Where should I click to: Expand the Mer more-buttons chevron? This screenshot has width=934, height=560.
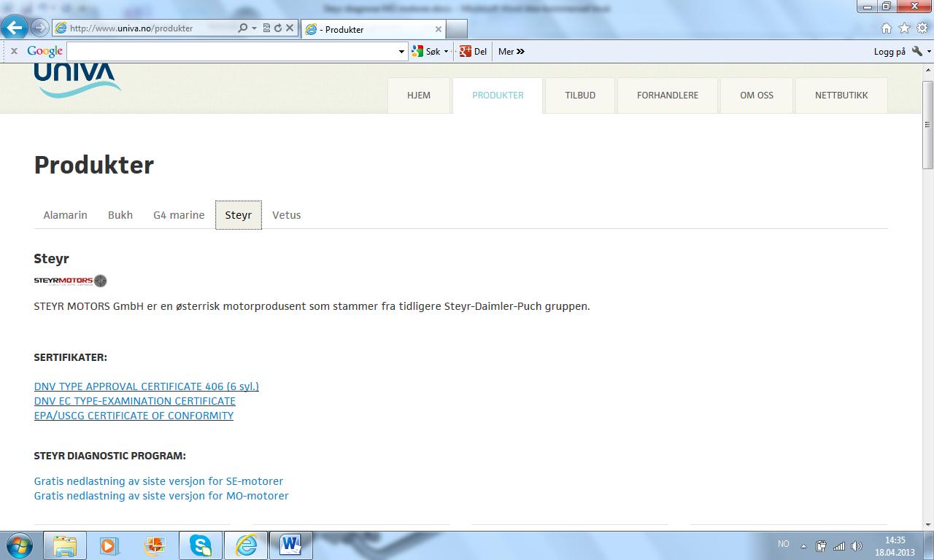[x=512, y=51]
